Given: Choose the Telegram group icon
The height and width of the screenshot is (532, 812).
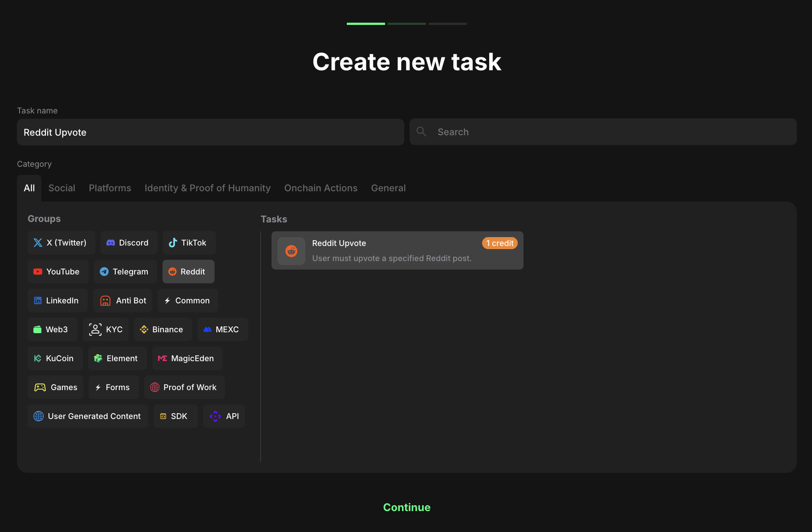Looking at the screenshot, I should (x=104, y=272).
